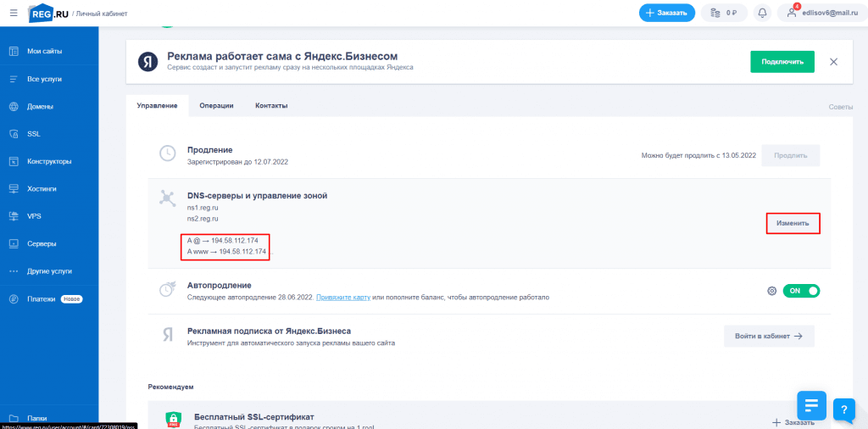Close the Yandex Business banner
This screenshot has height=429, width=868.
coord(834,61)
